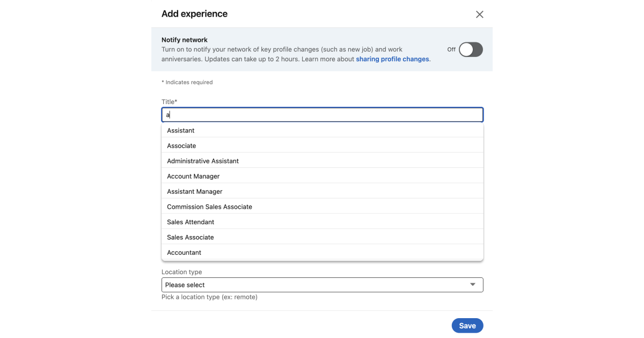644x338 pixels.
Task: Select Sales Attendant from the list
Action: (x=191, y=222)
